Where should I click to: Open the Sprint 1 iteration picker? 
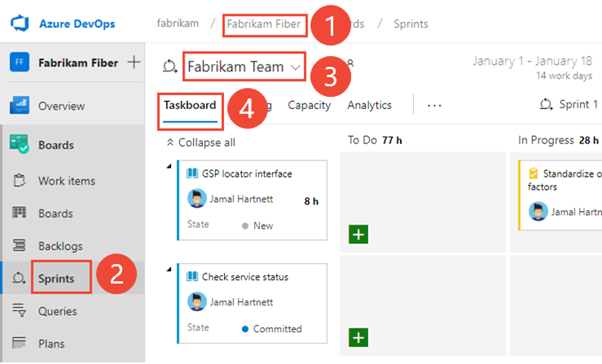569,105
